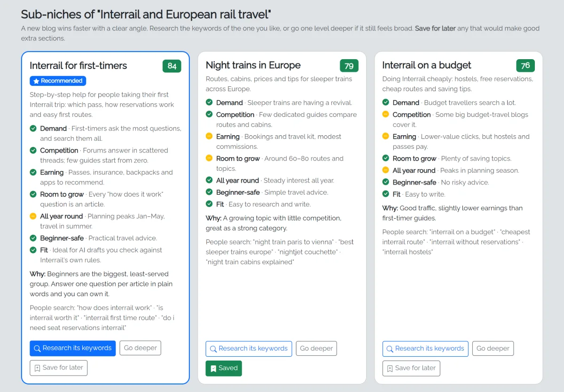Click Night trains description about sleeper trains
The width and height of the screenshot is (564, 392).
coord(279,84)
